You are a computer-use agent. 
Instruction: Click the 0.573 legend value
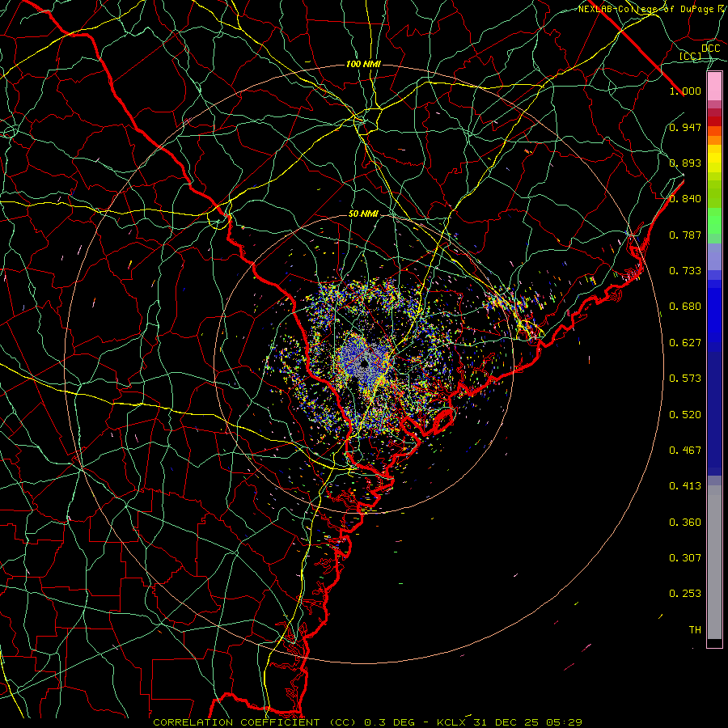[685, 379]
